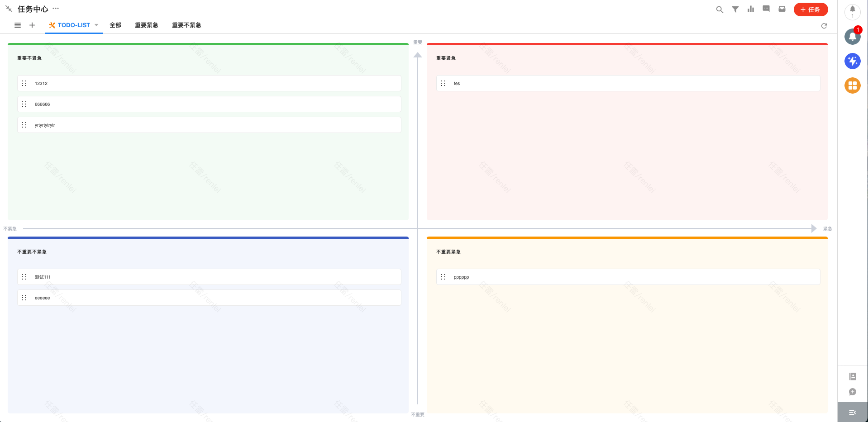Click the drag handle of task 12312
Viewport: 868px width, 422px height.
click(24, 83)
